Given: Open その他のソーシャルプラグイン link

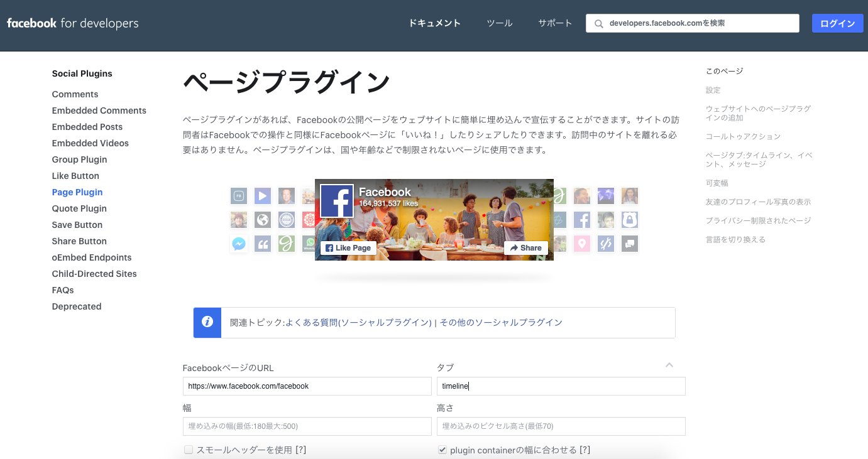Looking at the screenshot, I should [x=501, y=323].
